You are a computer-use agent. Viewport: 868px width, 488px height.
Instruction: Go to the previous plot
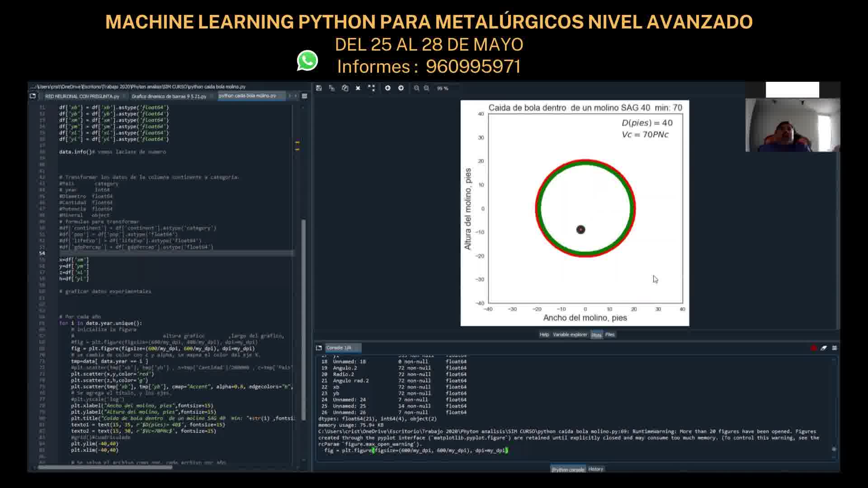(388, 88)
